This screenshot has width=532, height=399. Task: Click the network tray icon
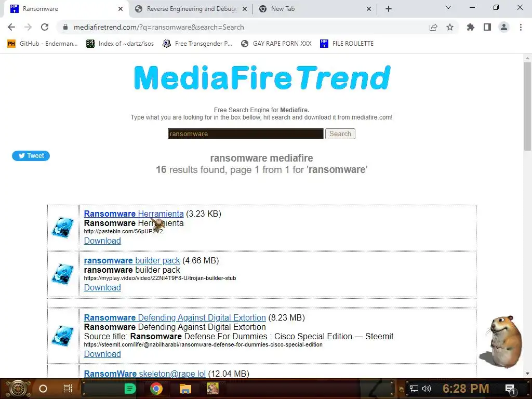pos(414,389)
